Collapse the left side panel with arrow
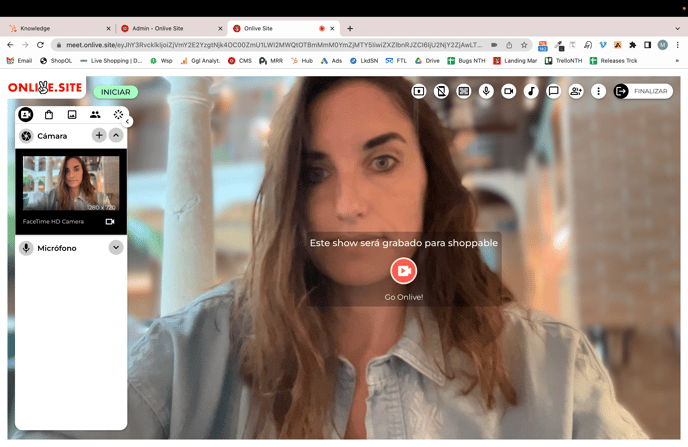The image size is (688, 447). click(128, 121)
